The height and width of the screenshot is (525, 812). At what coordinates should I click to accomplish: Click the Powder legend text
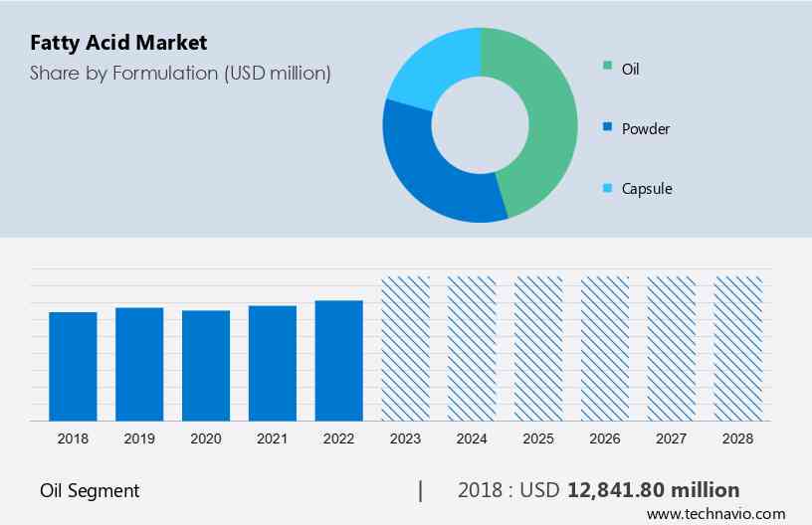(x=646, y=128)
